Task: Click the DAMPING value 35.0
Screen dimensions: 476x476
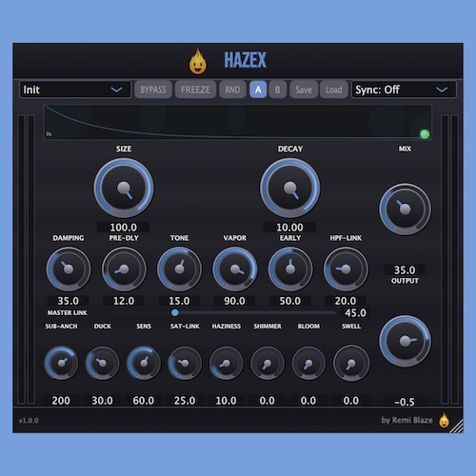Action: point(69,301)
